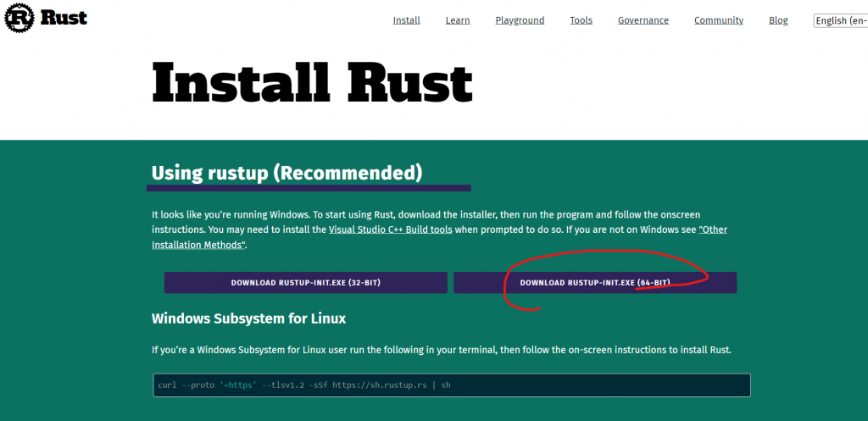Go to the Learn section
868x421 pixels.
tap(457, 20)
